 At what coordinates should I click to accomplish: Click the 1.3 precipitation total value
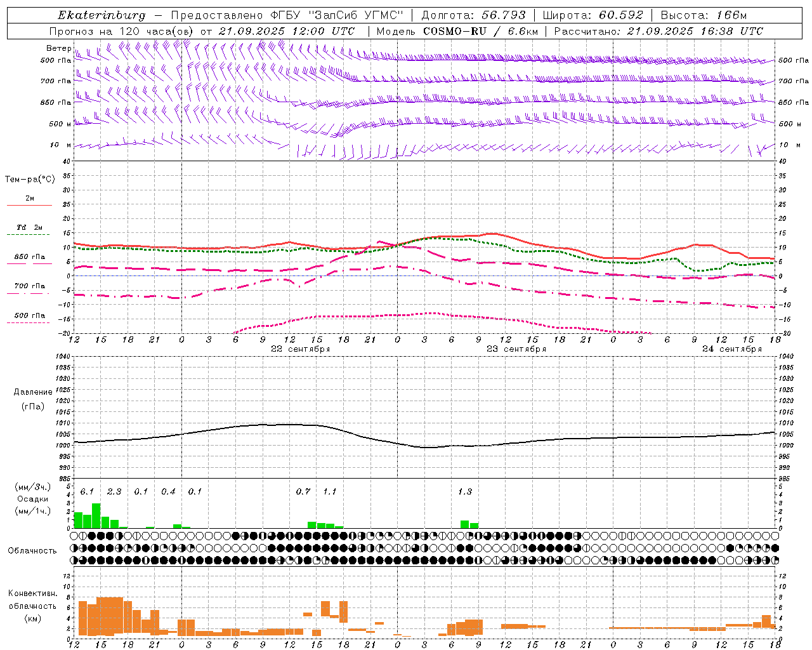(x=465, y=491)
